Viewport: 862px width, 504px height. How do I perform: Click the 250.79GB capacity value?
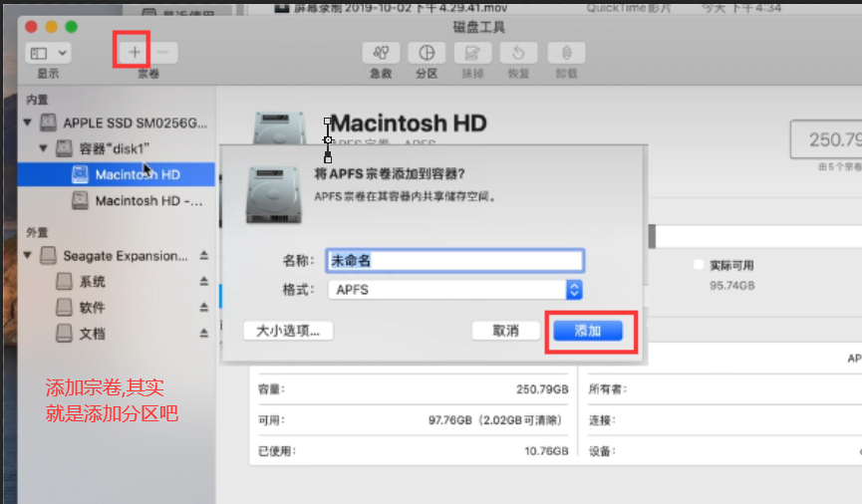(542, 389)
